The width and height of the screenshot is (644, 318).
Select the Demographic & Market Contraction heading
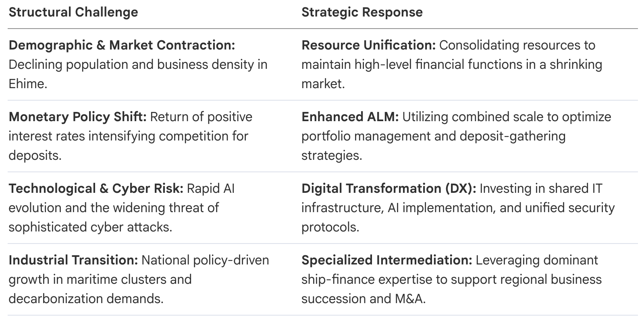(122, 45)
